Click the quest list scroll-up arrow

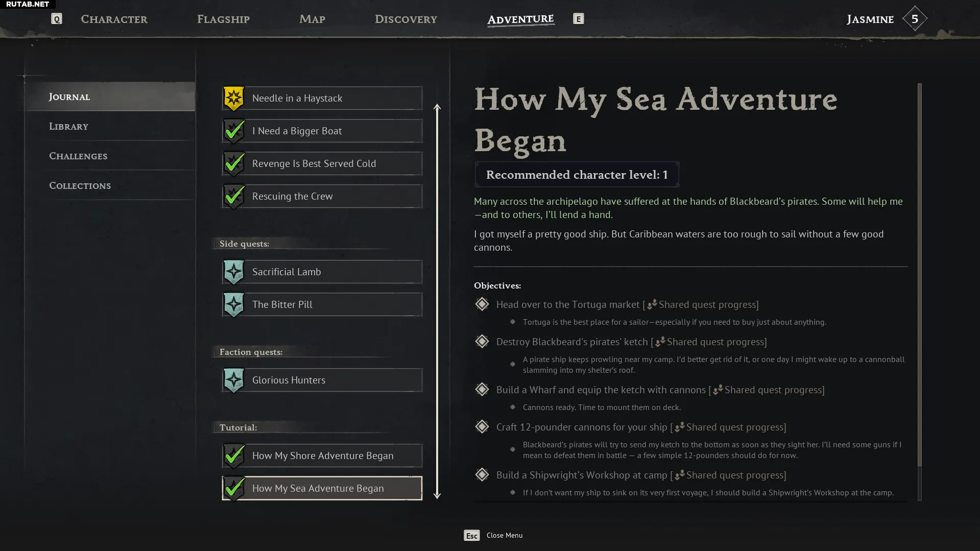click(x=437, y=107)
